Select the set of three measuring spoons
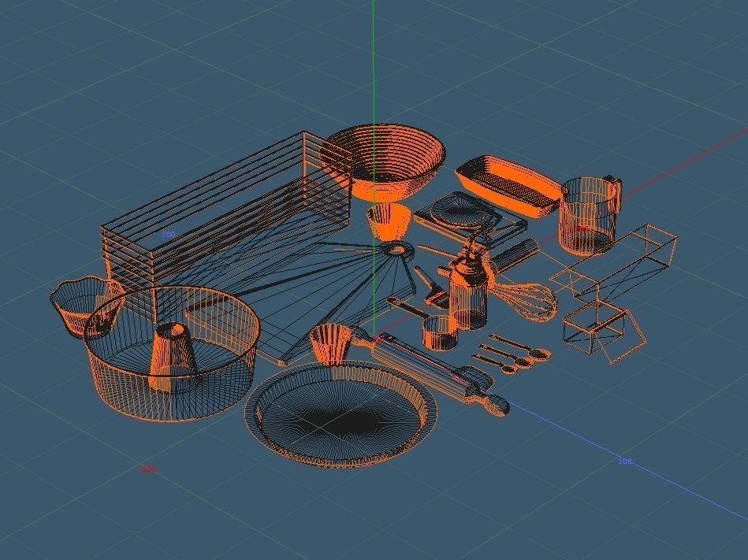This screenshot has width=748, height=560. click(x=512, y=354)
